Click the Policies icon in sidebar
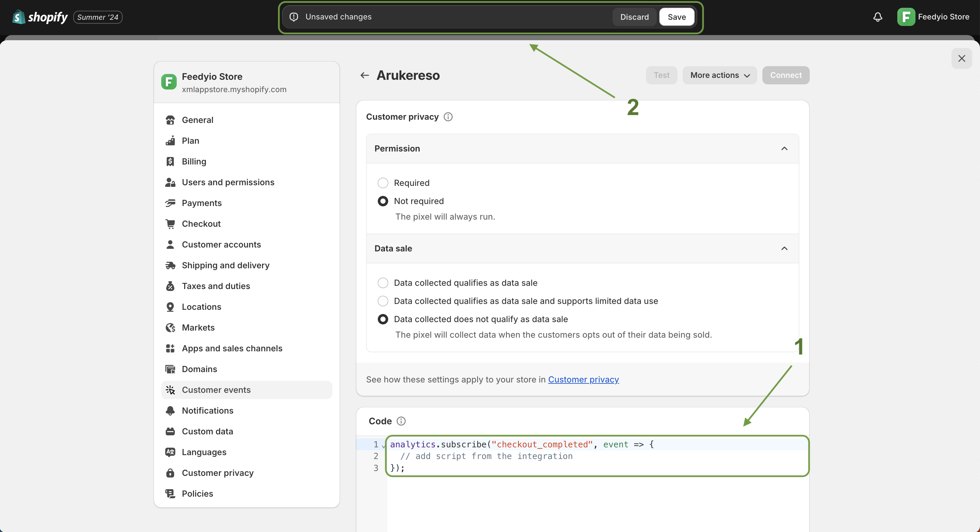 pyautogui.click(x=170, y=493)
